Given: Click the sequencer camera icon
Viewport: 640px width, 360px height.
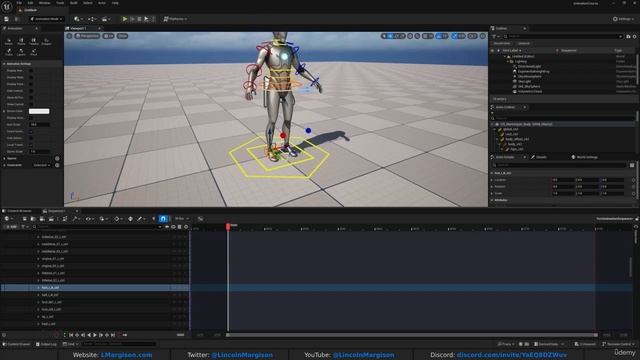Looking at the screenshot, I should [x=42, y=219].
